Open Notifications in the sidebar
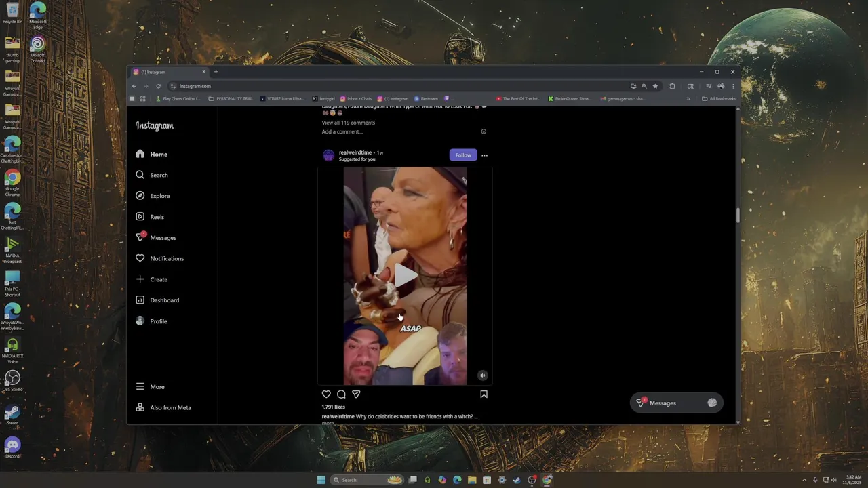 tap(160, 258)
